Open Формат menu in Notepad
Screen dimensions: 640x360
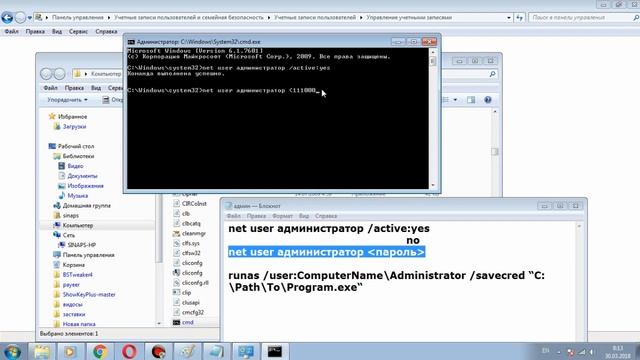(282, 216)
